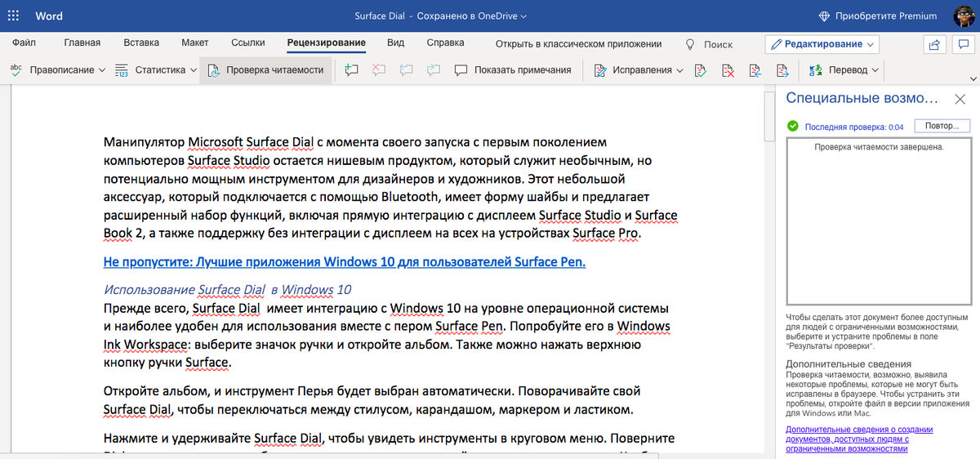
Task: Click the next change icon
Action: coord(782,70)
